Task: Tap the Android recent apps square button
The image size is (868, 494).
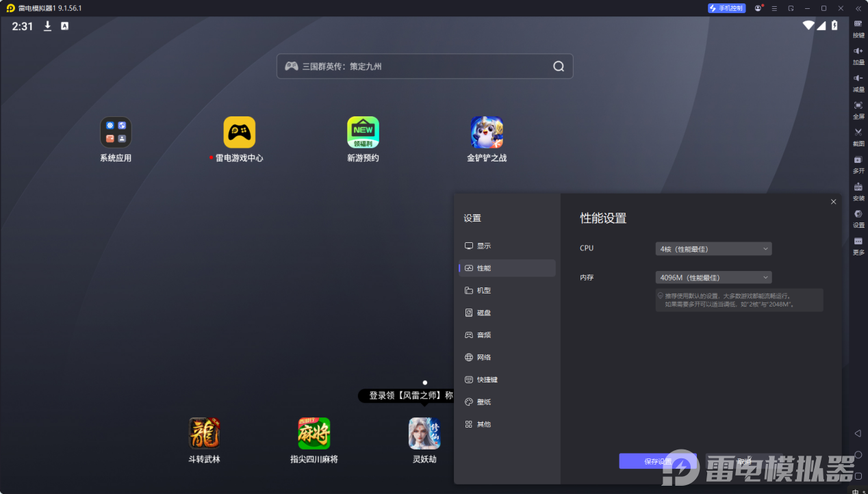Action: tap(858, 476)
